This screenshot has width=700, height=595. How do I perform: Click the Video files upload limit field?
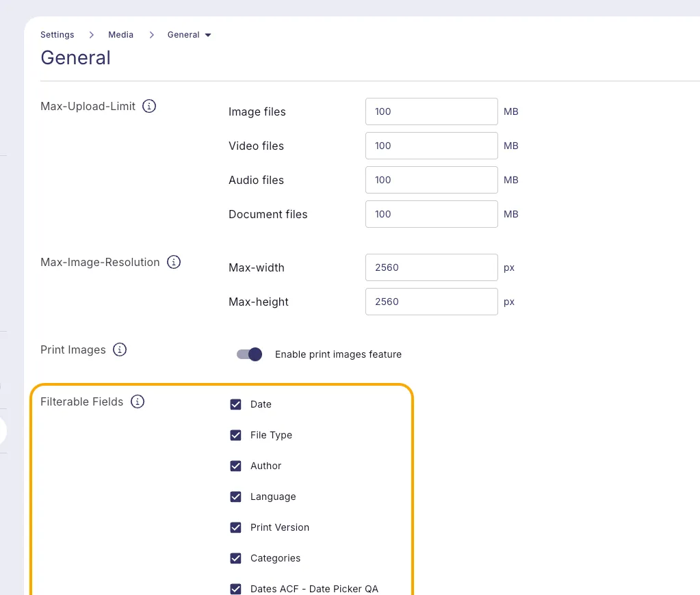point(431,146)
